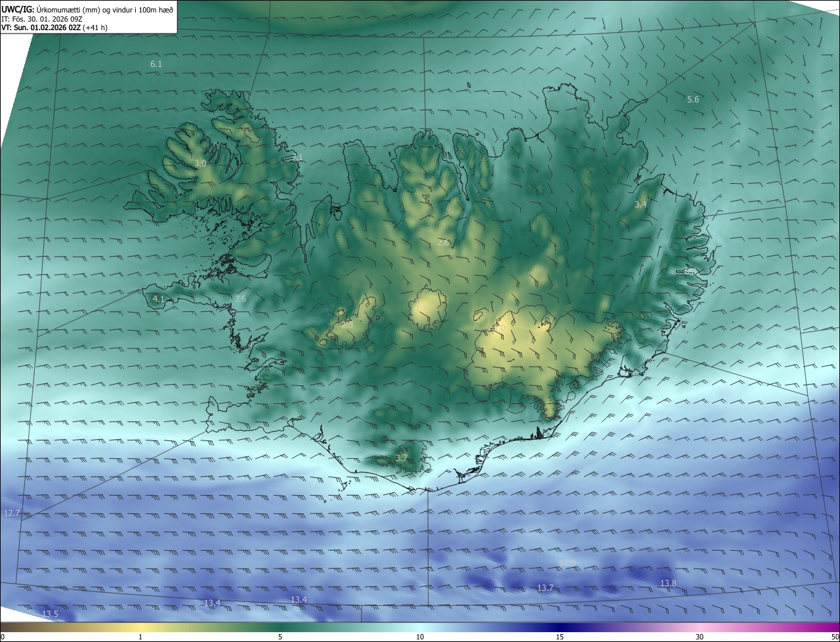Click the 7.1 value label
Image resolution: width=840 pixels, height=642 pixels.
tap(297, 157)
